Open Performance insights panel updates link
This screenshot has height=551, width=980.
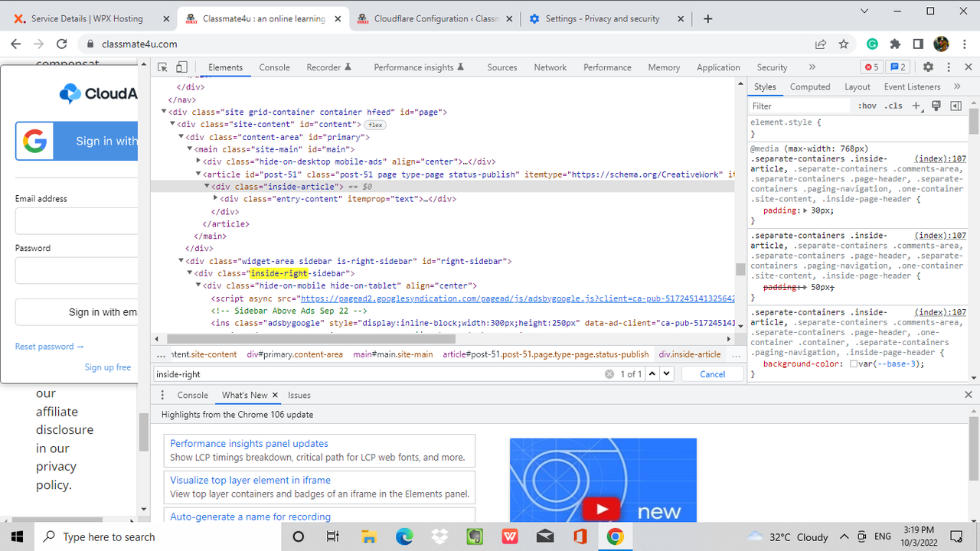[x=249, y=444]
